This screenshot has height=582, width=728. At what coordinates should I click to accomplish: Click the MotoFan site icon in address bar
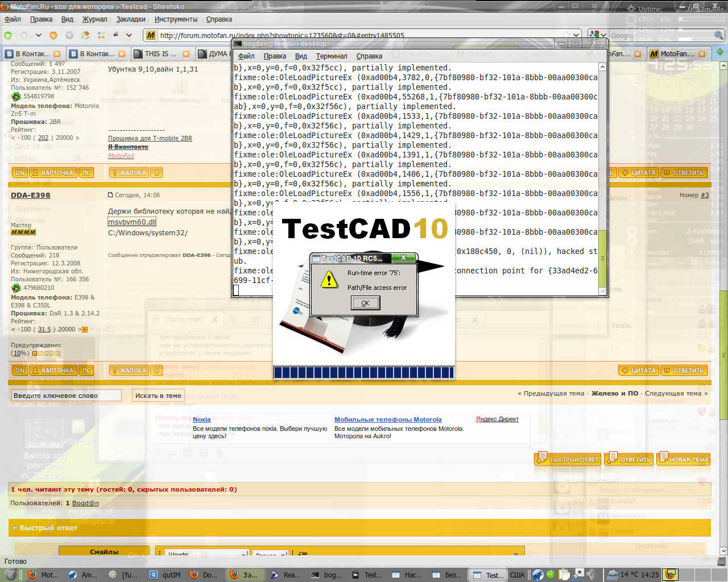[151, 35]
